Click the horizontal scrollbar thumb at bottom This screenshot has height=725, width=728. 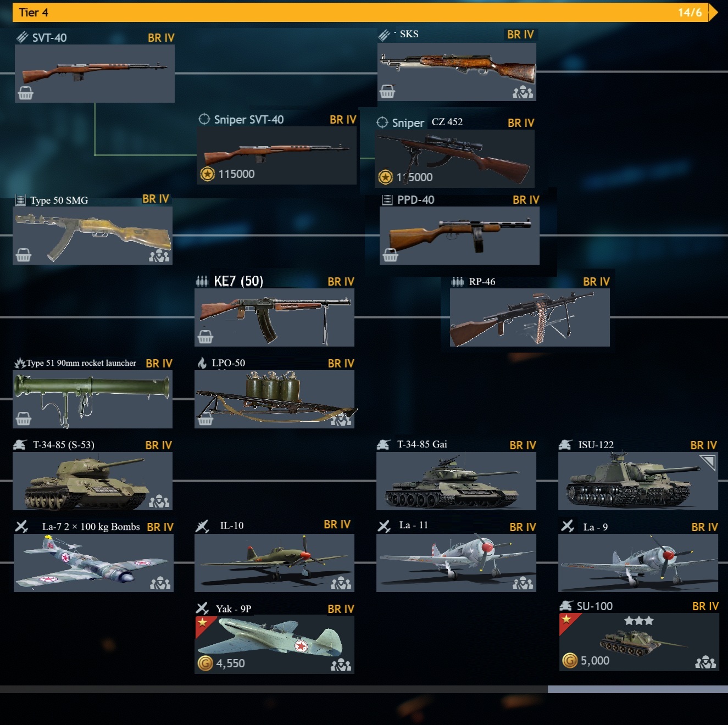(638, 689)
